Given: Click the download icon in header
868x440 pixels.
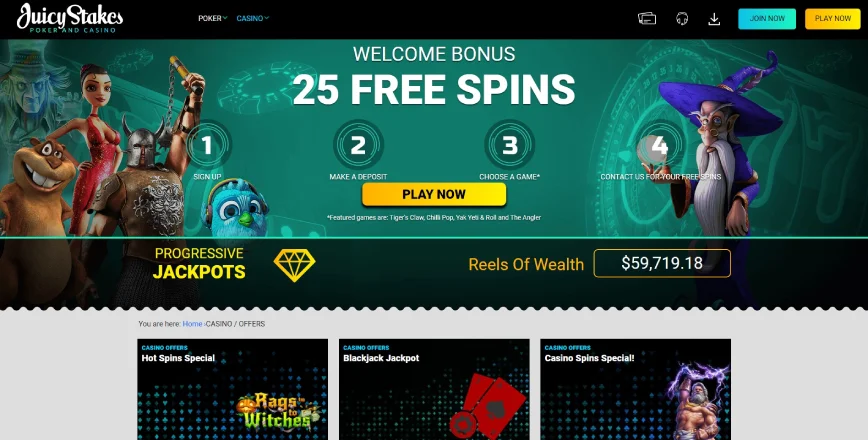Looking at the screenshot, I should pos(714,19).
